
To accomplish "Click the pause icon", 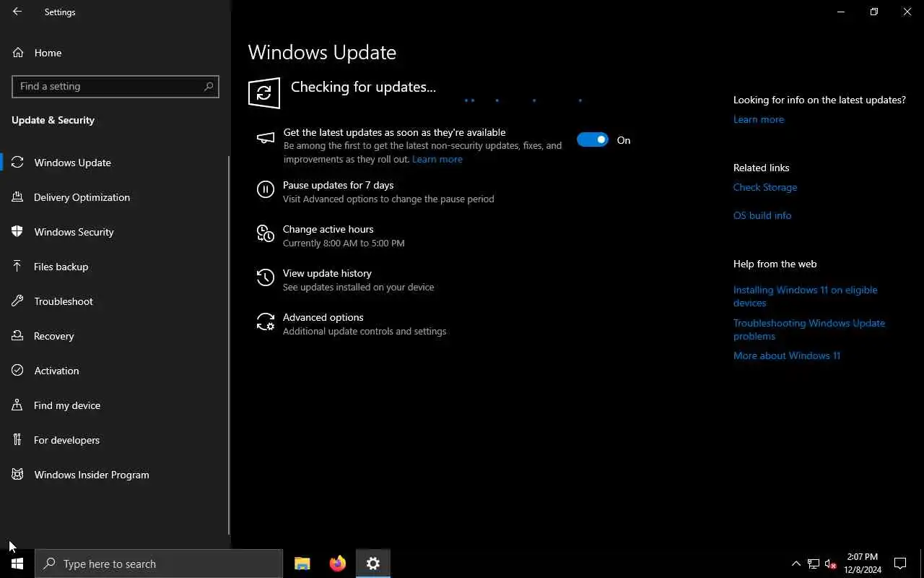I will [266, 190].
